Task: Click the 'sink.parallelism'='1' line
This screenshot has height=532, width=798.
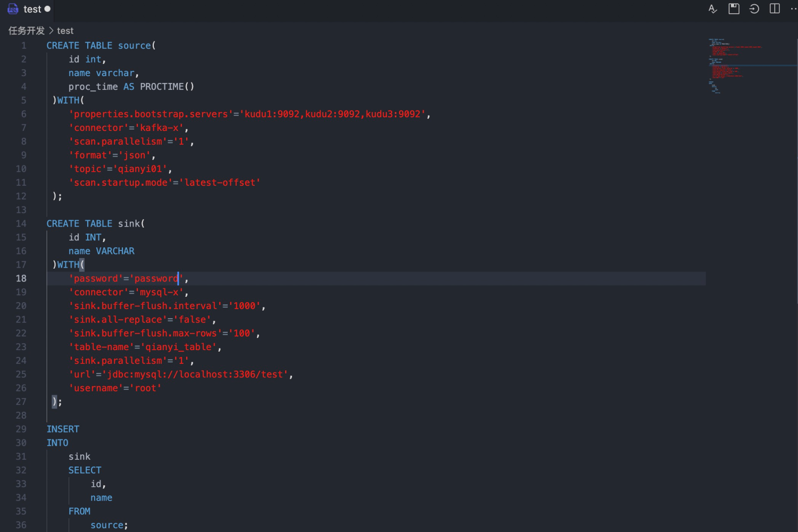Action: (131, 361)
